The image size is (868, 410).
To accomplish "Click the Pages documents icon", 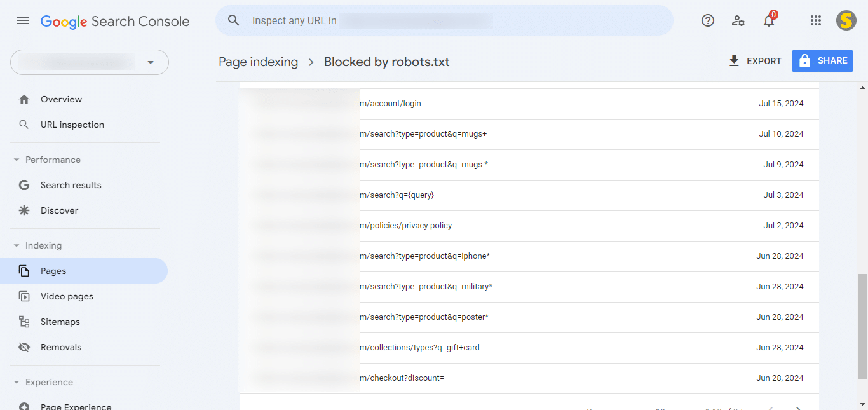I will point(24,271).
